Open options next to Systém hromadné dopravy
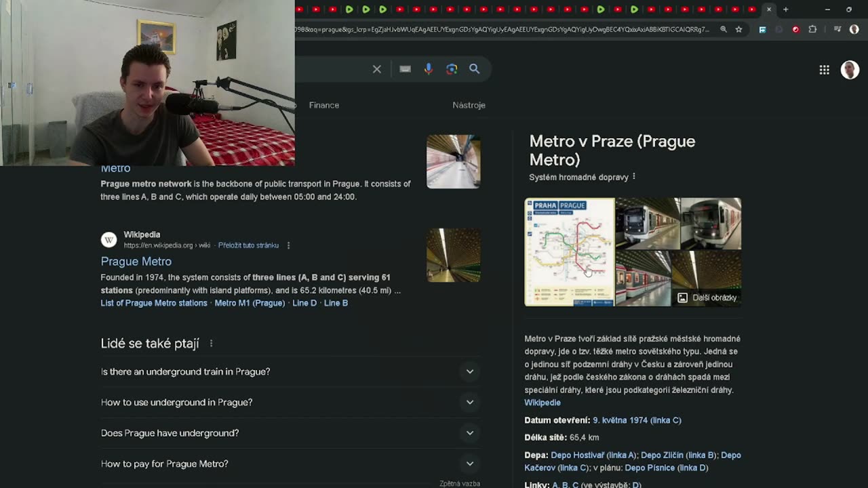 point(634,177)
